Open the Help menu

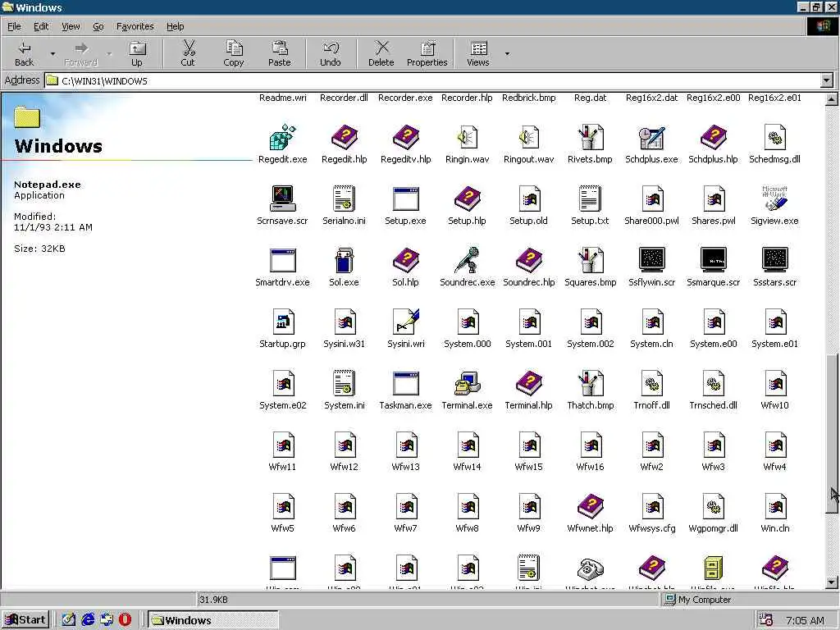[175, 26]
